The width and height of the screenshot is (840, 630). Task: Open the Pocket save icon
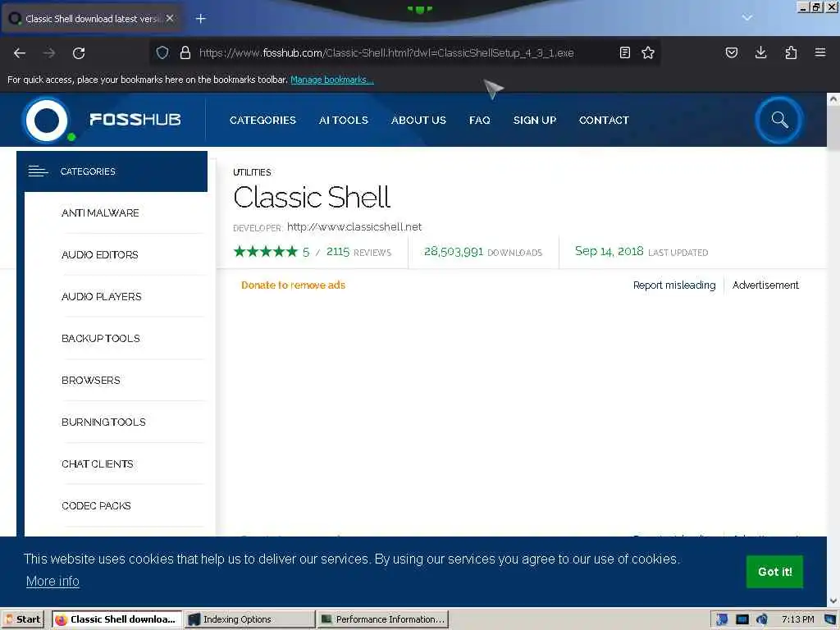point(731,52)
